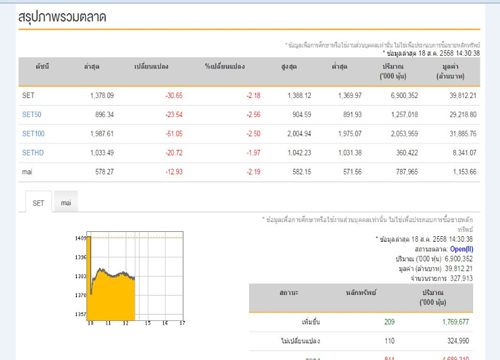Screen dimensions: 500x360
Task: Select mai volume 787,965
Action: [407, 172]
